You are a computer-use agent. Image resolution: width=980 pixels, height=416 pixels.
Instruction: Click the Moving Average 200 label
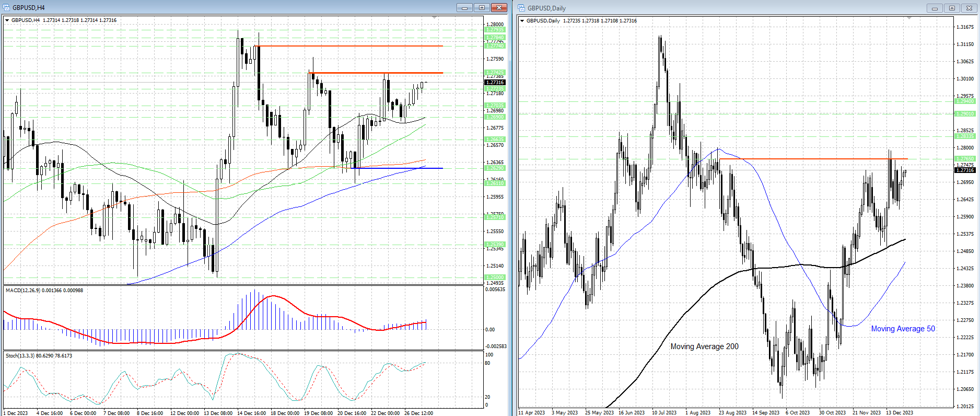[704, 346]
